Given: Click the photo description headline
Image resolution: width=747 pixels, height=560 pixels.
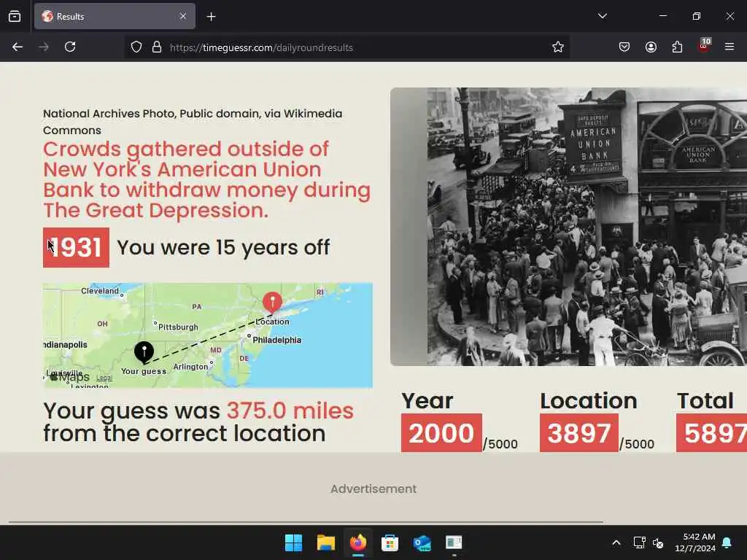Looking at the screenshot, I should [206, 179].
